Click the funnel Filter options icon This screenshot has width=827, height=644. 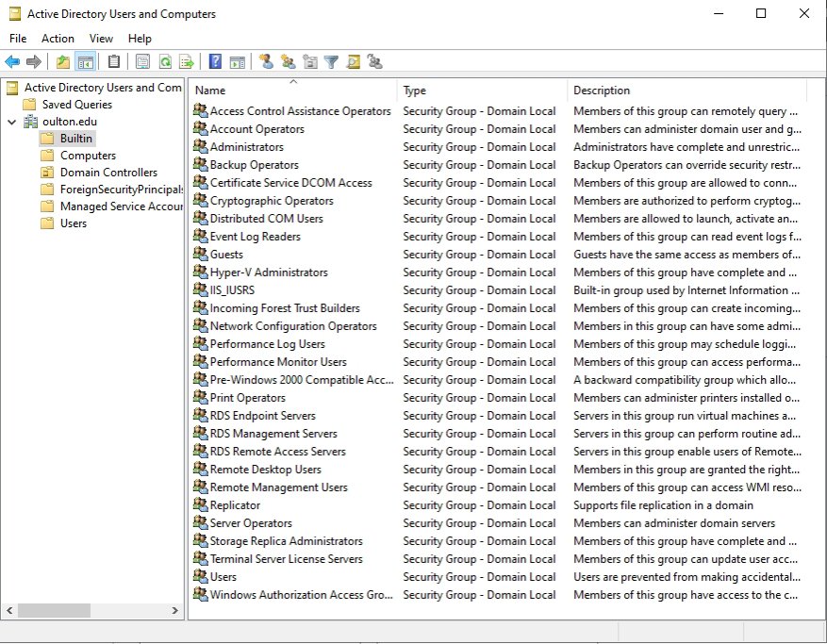[x=331, y=62]
